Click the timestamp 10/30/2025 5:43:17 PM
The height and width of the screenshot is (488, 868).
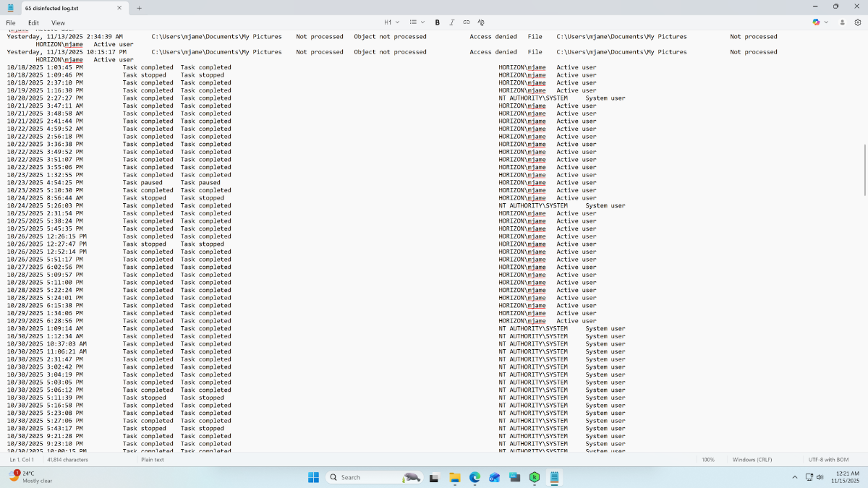click(45, 429)
